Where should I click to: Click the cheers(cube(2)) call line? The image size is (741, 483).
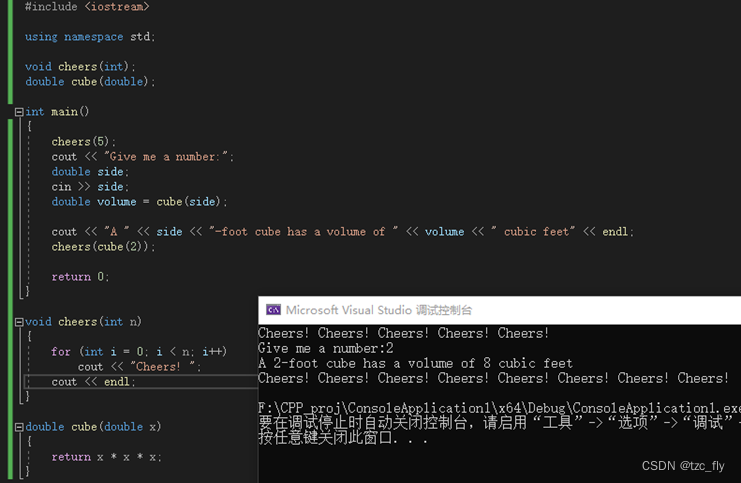pyautogui.click(x=103, y=247)
